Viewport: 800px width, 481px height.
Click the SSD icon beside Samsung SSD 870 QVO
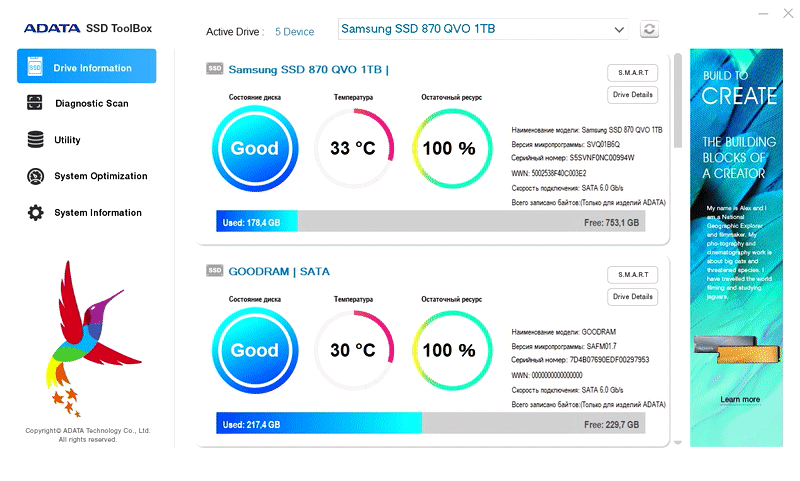[x=215, y=68]
